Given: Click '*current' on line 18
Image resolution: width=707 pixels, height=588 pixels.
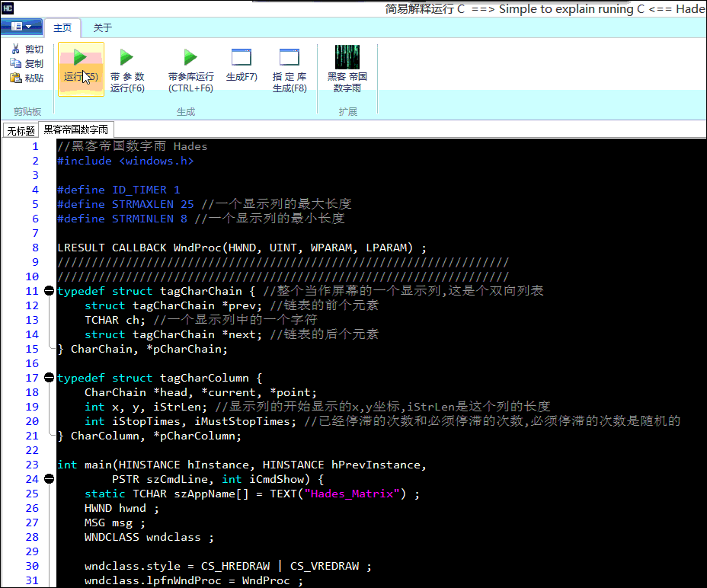Looking at the screenshot, I should (228, 392).
